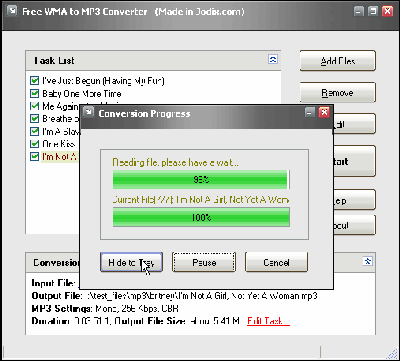Click the current file 100% progress bar
Image resolution: width=400 pixels, height=361 pixels.
201,217
